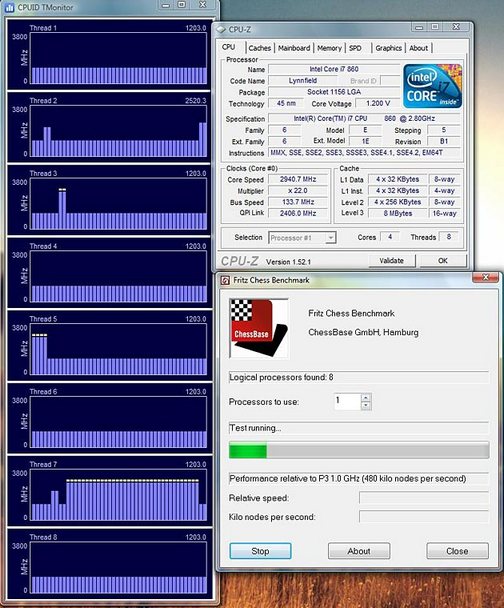Click the '2406.0 MHz' QPI Link value
Screen dimensions: 504x608
point(298,213)
